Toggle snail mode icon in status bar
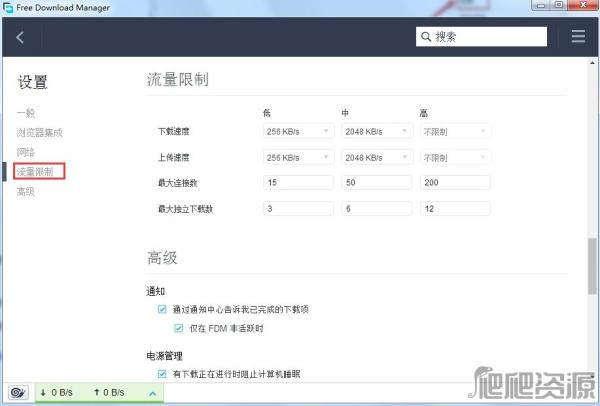 [18, 392]
